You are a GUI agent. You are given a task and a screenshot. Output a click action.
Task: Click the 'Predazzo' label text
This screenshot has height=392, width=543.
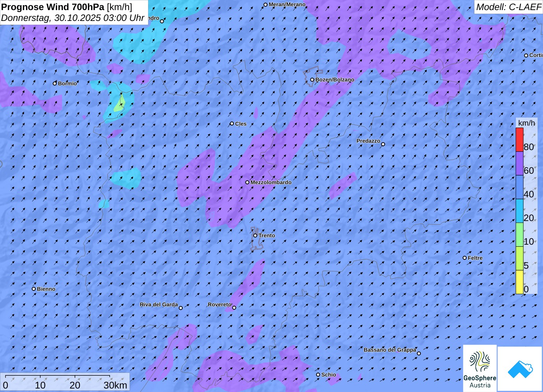(x=368, y=141)
